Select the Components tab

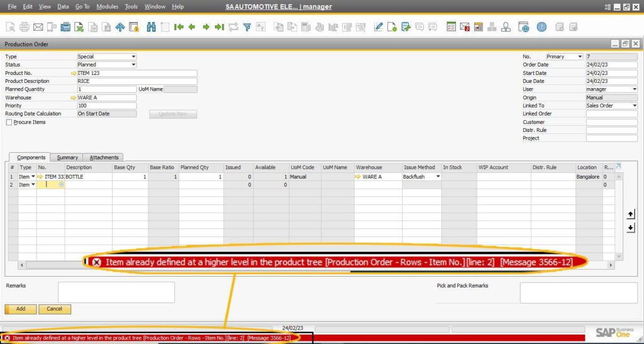[30, 157]
